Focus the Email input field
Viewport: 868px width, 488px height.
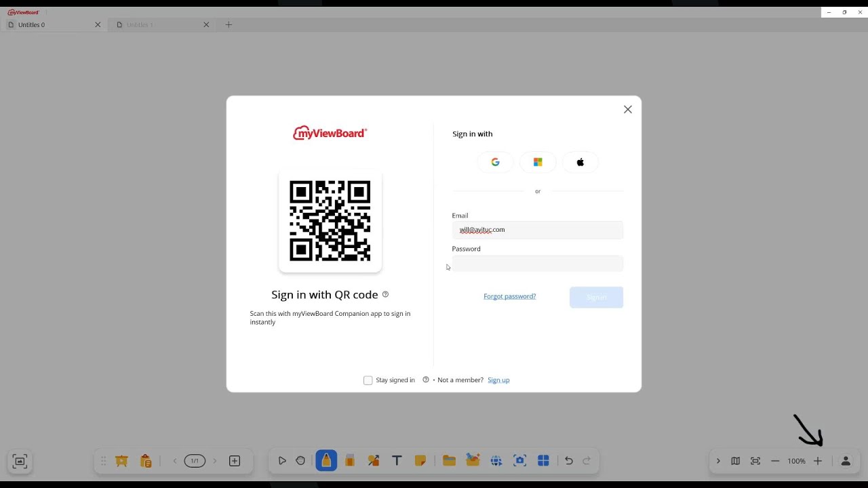coord(538,230)
